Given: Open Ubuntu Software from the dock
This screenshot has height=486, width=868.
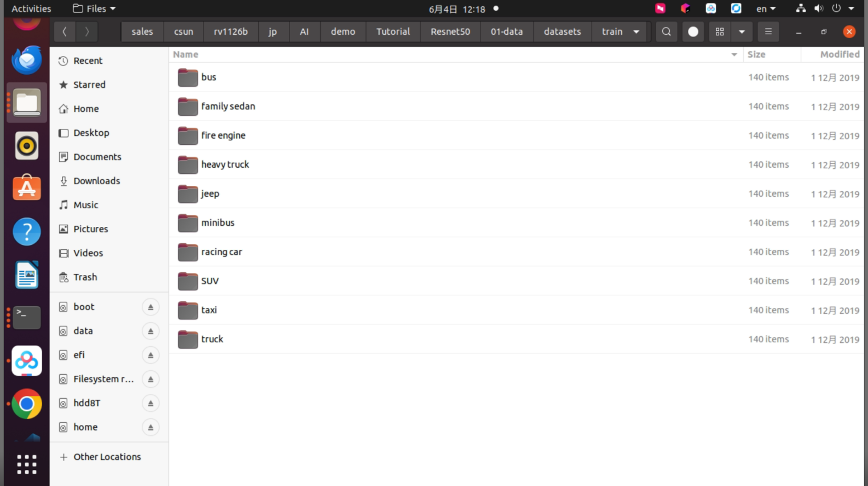Looking at the screenshot, I should [x=27, y=188].
